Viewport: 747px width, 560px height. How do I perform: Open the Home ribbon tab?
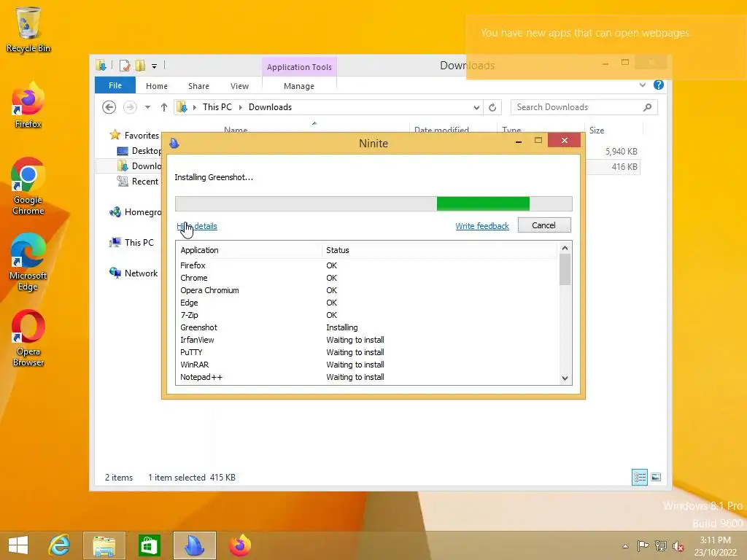point(157,86)
